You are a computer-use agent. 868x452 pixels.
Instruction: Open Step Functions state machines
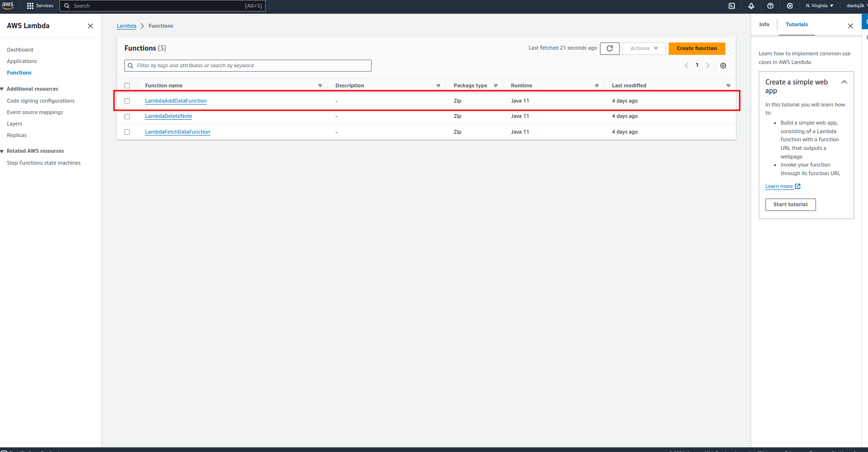coord(44,163)
